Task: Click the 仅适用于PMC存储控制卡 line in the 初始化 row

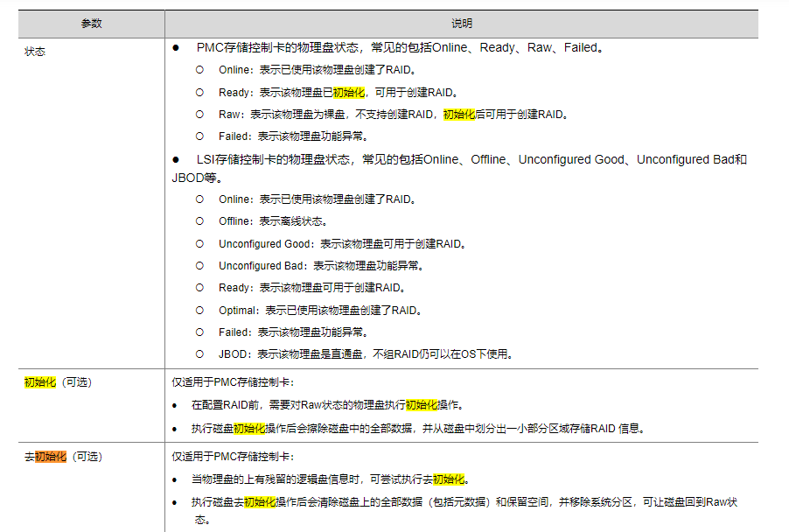Action: coord(233,382)
